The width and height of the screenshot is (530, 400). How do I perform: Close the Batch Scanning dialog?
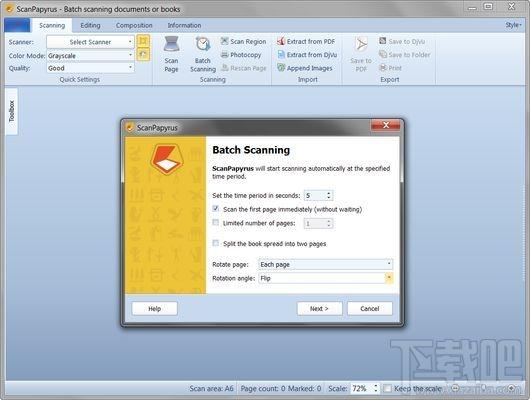tap(386, 125)
